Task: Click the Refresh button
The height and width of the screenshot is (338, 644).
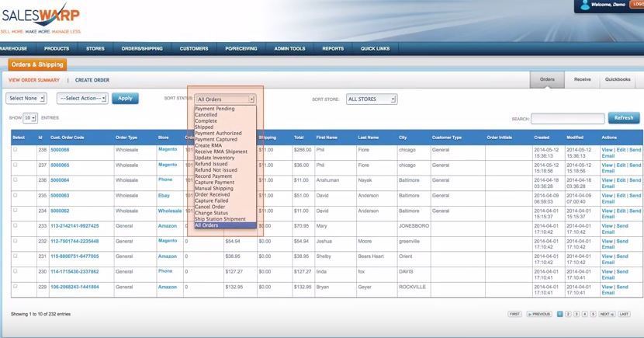Action: click(x=624, y=118)
